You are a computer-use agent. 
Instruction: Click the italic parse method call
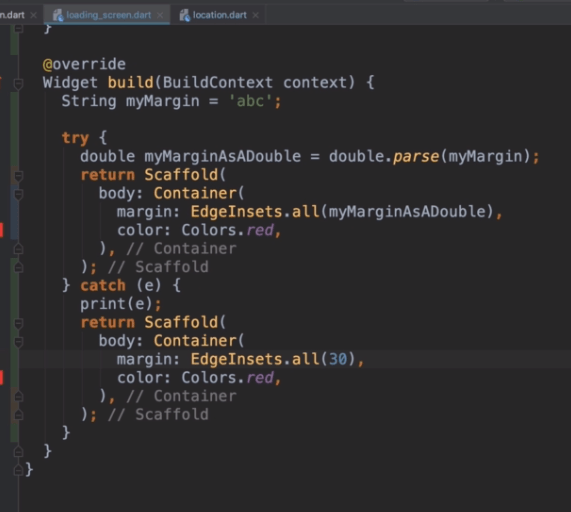point(416,157)
